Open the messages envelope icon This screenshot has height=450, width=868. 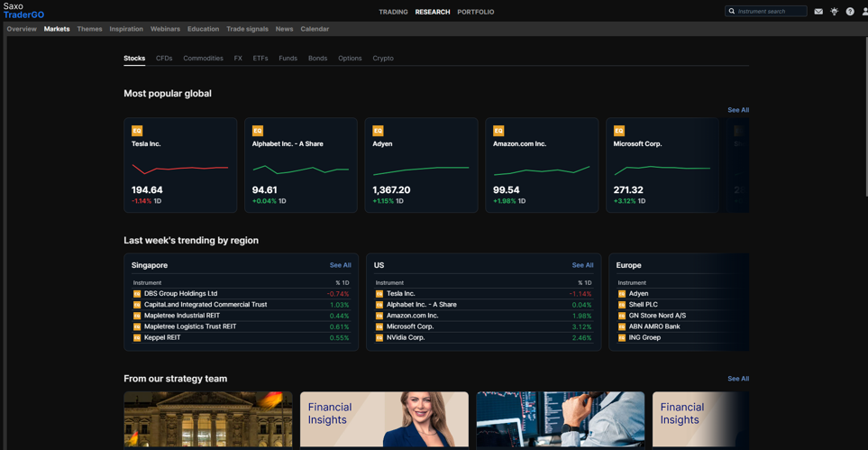coord(818,12)
